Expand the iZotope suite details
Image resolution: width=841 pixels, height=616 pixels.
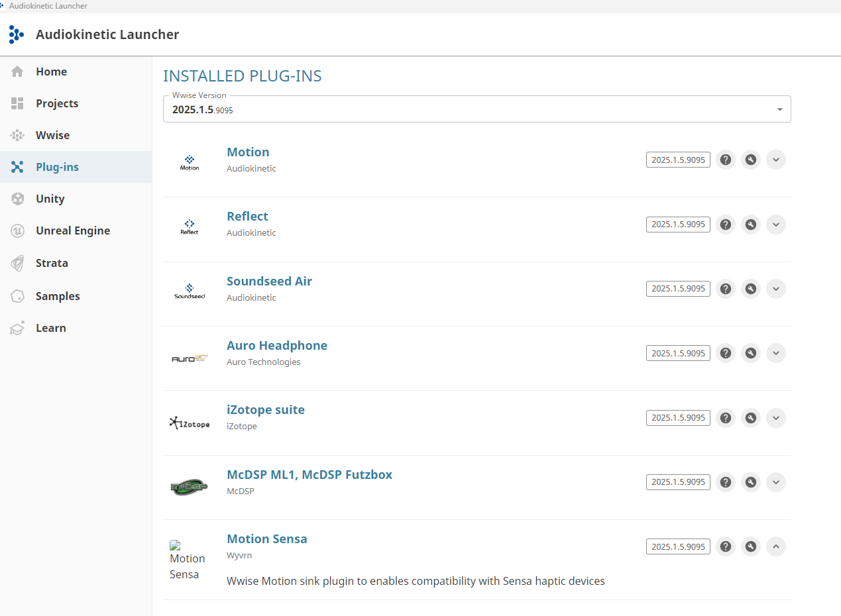tap(776, 418)
